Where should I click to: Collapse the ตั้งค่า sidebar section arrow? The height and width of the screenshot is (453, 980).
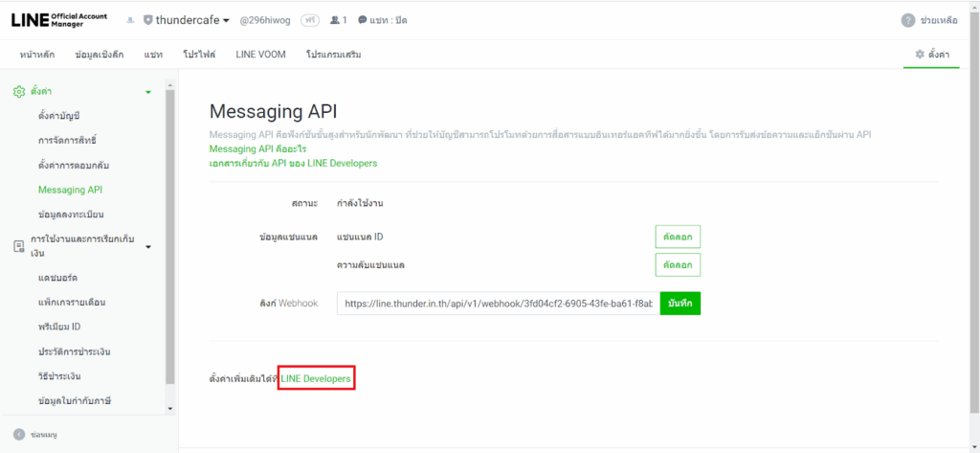click(147, 92)
